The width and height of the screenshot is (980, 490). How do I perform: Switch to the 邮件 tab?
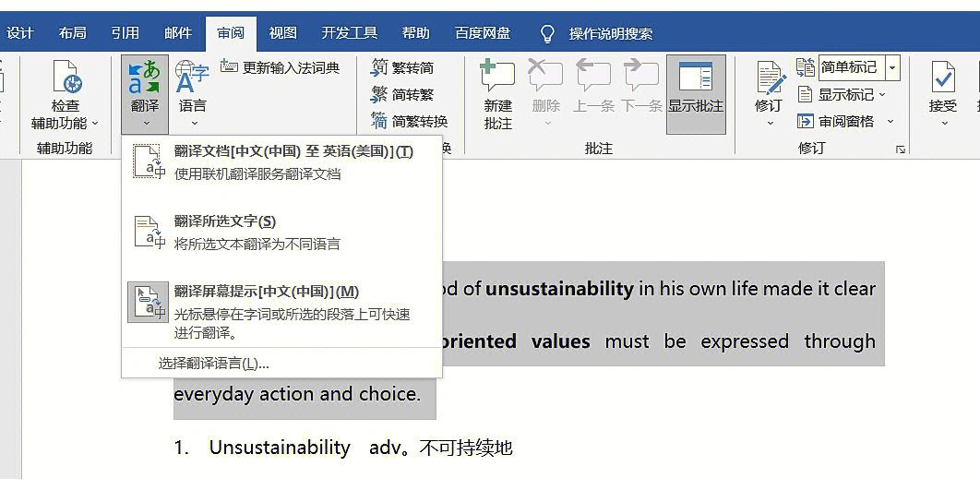coord(178,33)
